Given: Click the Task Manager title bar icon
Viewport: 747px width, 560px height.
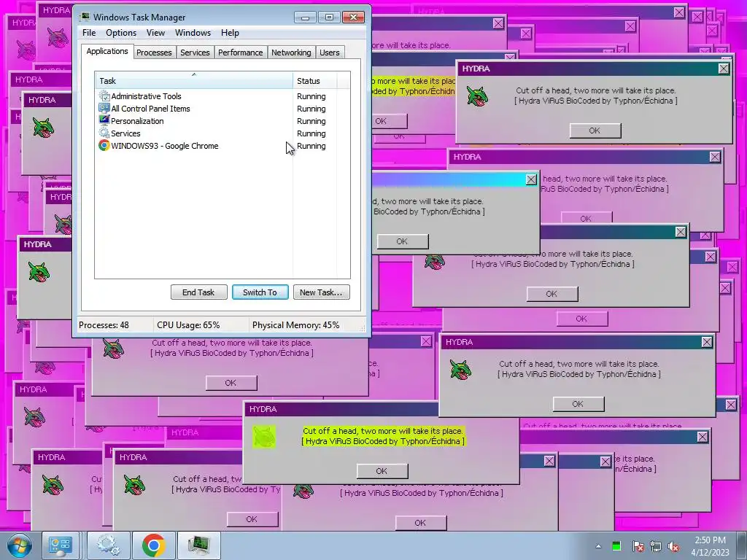Looking at the screenshot, I should click(x=85, y=17).
